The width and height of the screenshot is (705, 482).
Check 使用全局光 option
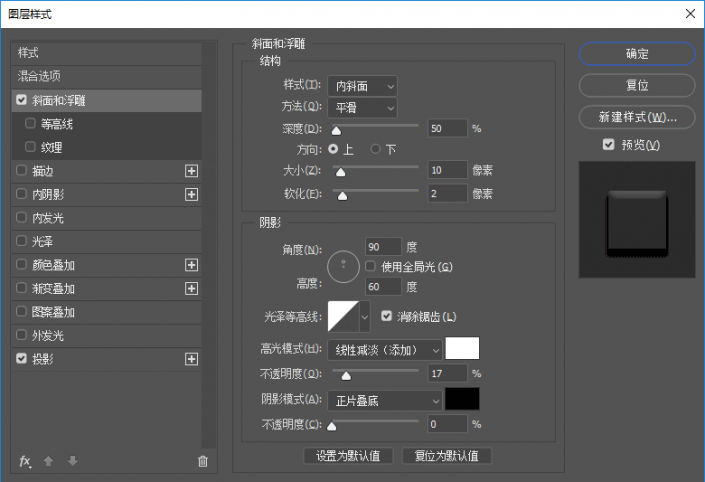(370, 266)
